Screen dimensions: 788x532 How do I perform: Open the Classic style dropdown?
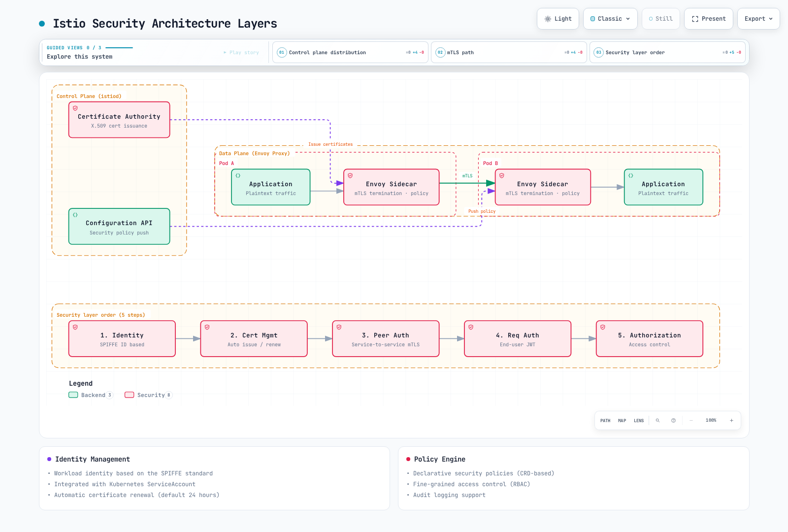pos(610,19)
